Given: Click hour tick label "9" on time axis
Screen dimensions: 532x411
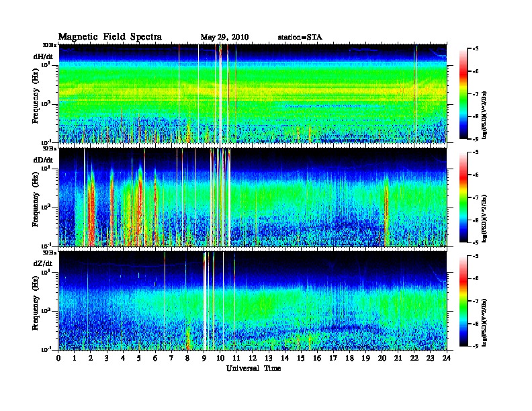Looking at the screenshot, I should [204, 358].
